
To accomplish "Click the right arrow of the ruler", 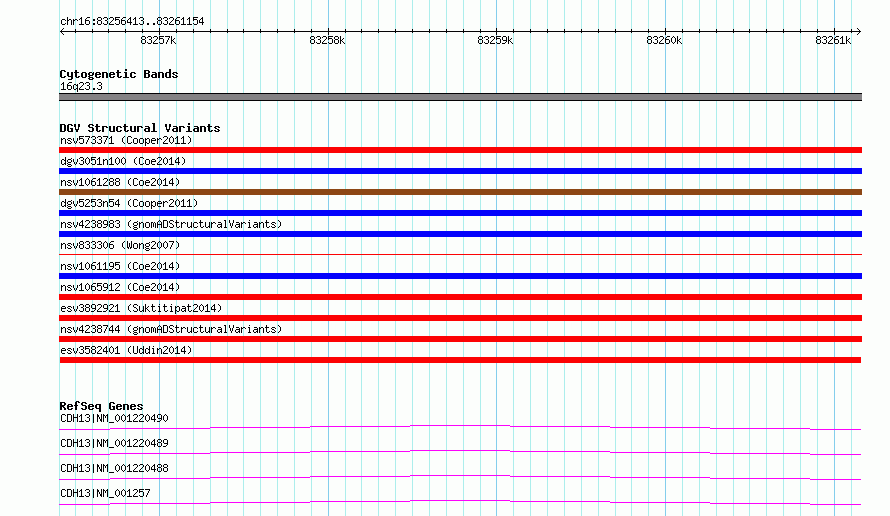I will pos(858,31).
